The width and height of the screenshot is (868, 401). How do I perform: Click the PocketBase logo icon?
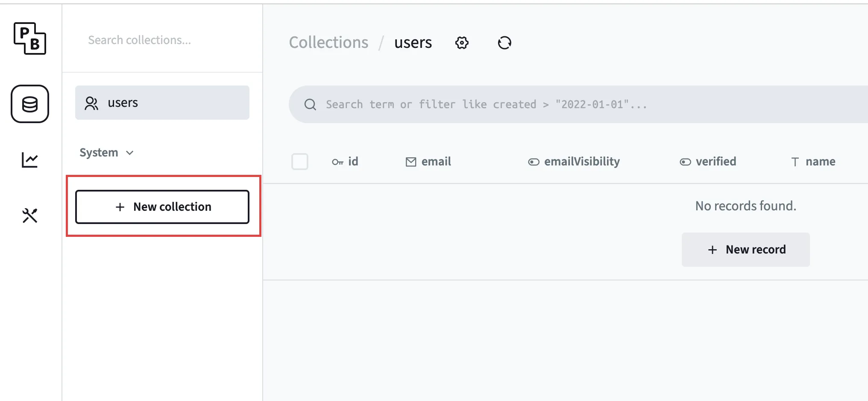tap(30, 38)
